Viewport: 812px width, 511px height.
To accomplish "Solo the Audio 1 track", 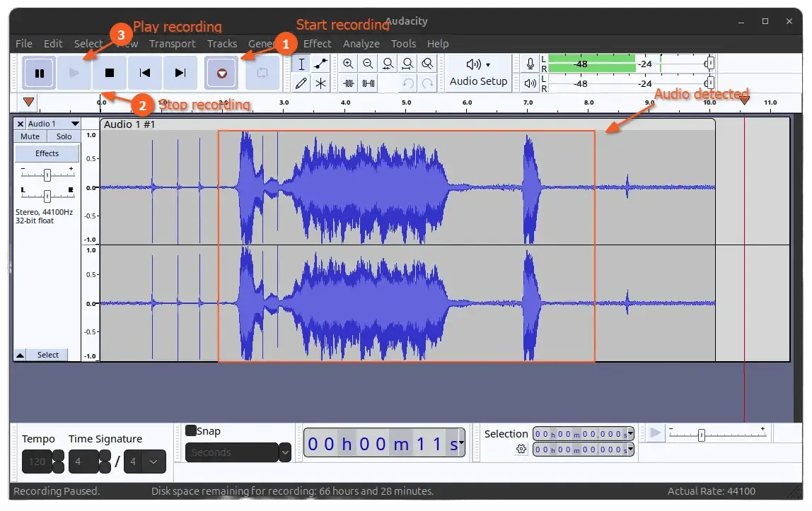I will (64, 136).
